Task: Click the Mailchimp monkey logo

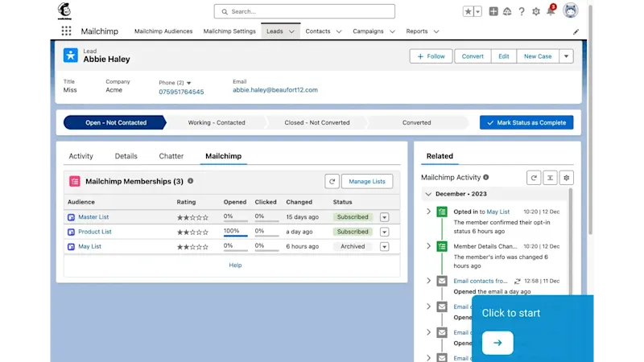Action: pyautogui.click(x=64, y=11)
